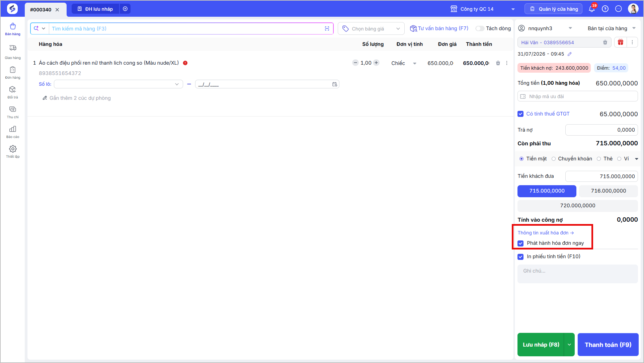Delete the product row with trash icon
Screen dimensions: 644x363
(x=498, y=63)
